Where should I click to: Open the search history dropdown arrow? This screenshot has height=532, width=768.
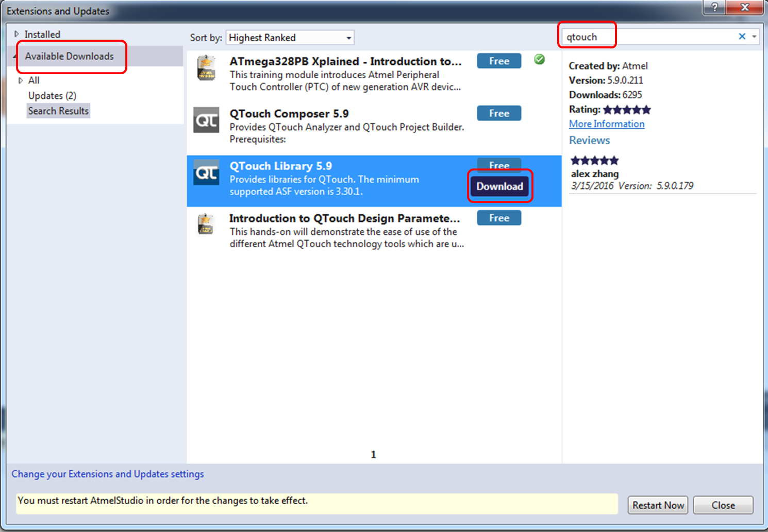[754, 37]
